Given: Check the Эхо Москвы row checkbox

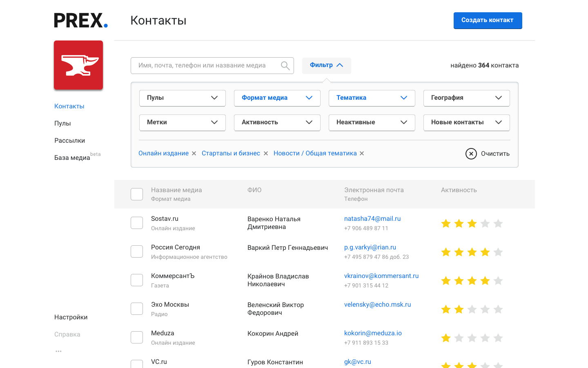Looking at the screenshot, I should 137,309.
